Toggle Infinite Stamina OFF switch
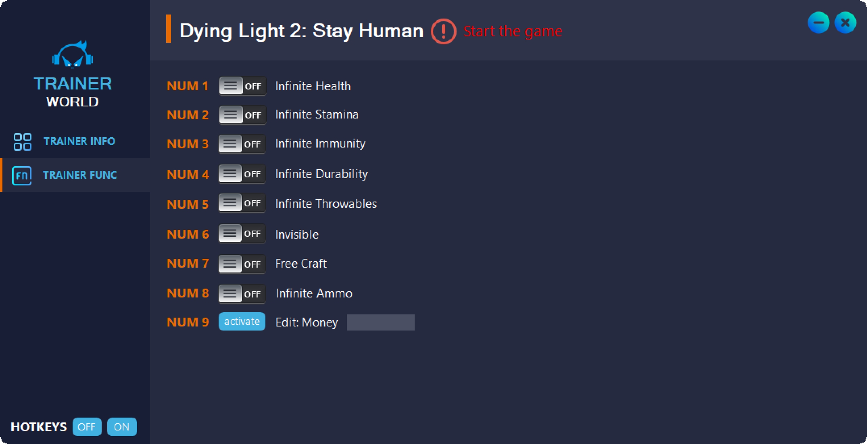This screenshot has width=868, height=445. click(241, 114)
